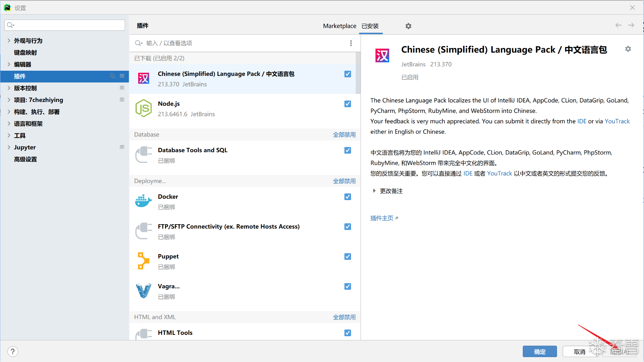This screenshot has width=644, height=362.
Task: Click the Docker whale icon
Action: coord(144,201)
